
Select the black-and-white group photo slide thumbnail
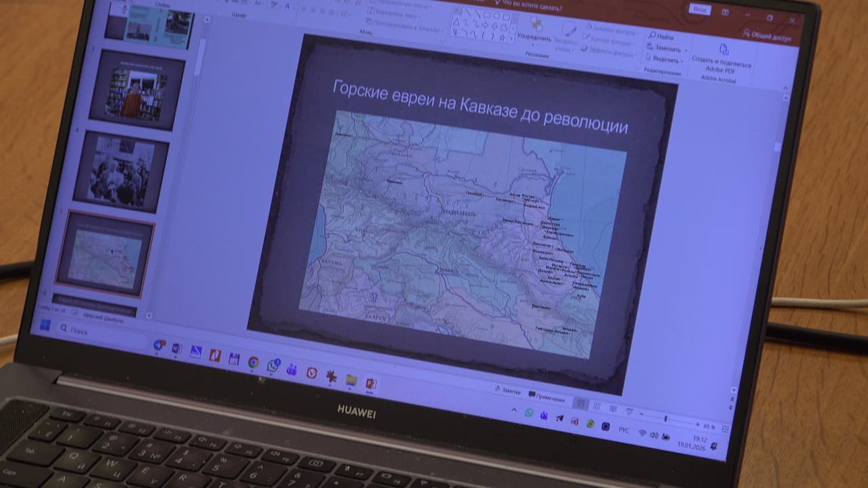pos(120,171)
